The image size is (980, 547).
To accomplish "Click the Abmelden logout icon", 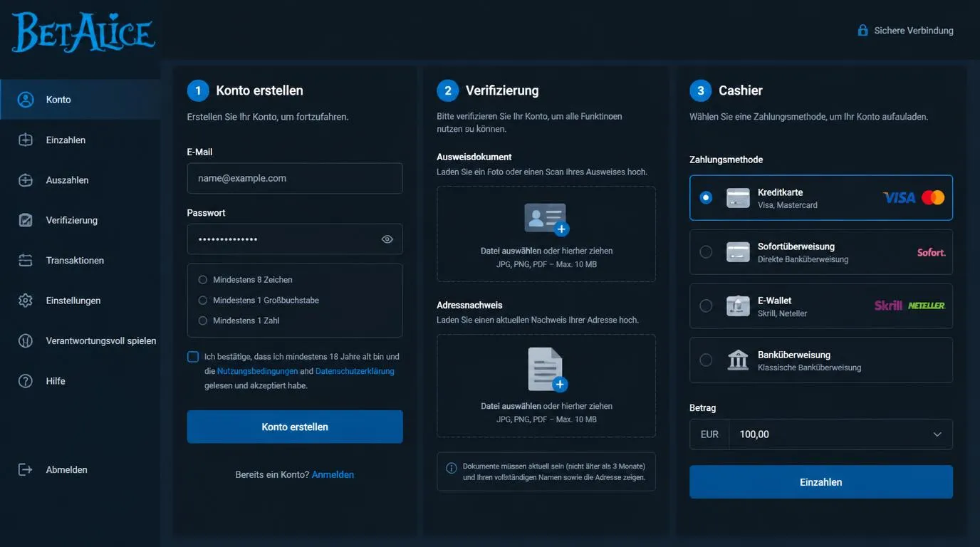I will (26, 470).
